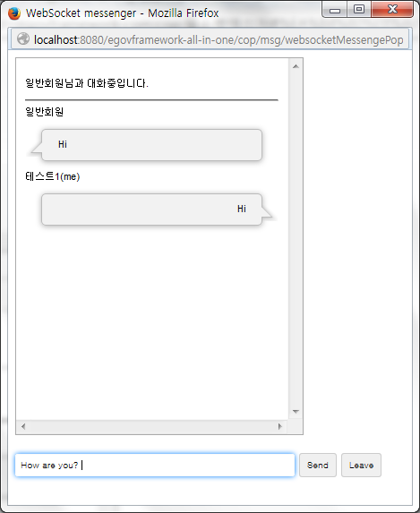This screenshot has width=420, height=513.
Task: Click the 테스트1(me) sender label
Action: 53,176
